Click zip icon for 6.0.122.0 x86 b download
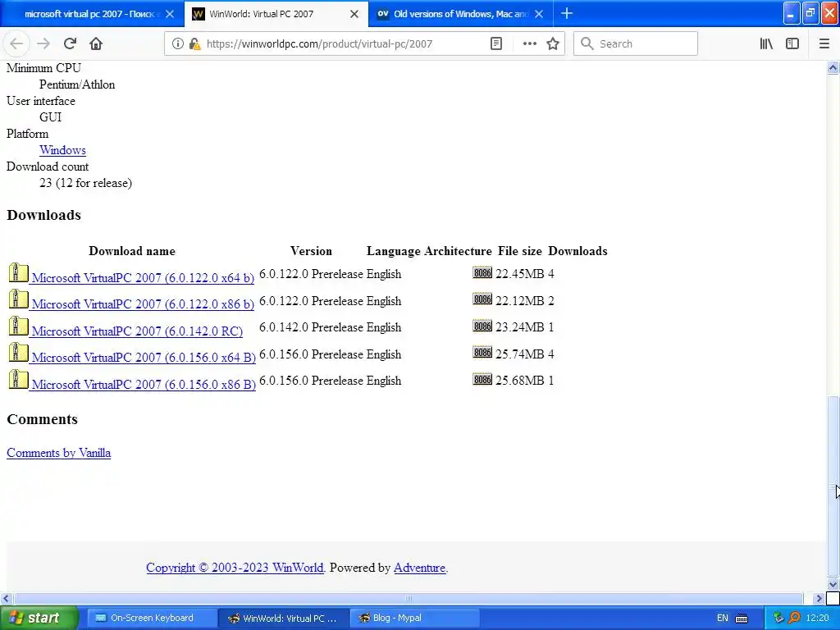Image resolution: width=840 pixels, height=630 pixels. point(18,299)
